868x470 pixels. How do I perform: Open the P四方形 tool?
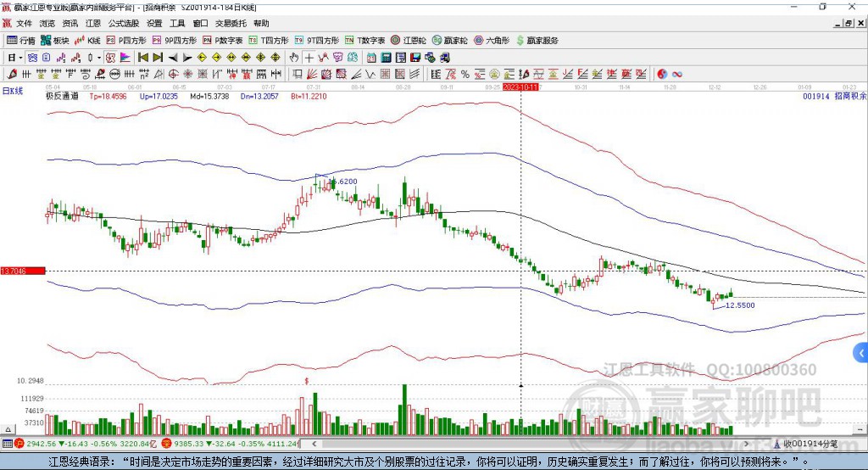click(x=126, y=41)
